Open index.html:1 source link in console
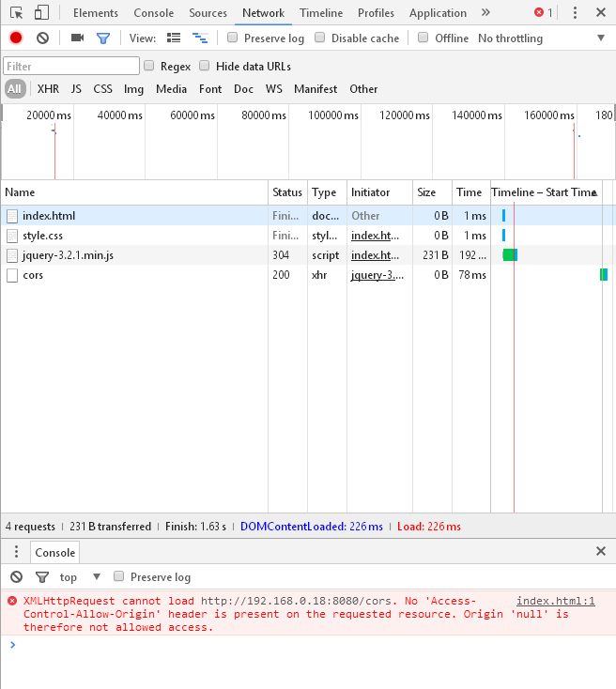 (x=555, y=601)
